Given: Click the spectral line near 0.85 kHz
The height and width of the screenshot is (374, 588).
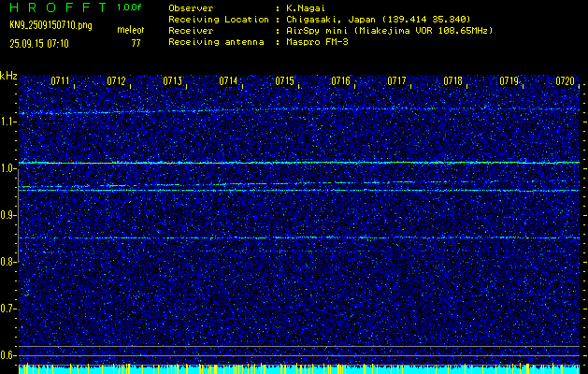Looking at the screenshot, I should click(x=299, y=237).
